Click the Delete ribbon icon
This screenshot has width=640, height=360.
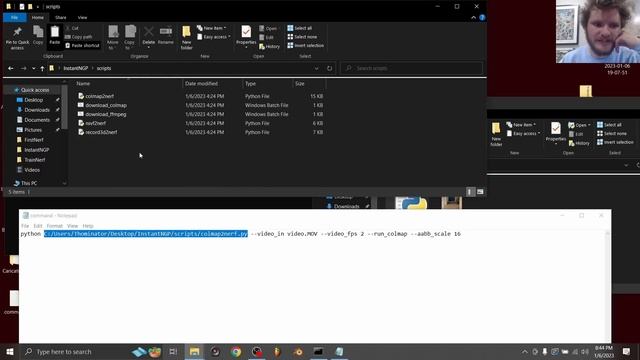click(149, 37)
